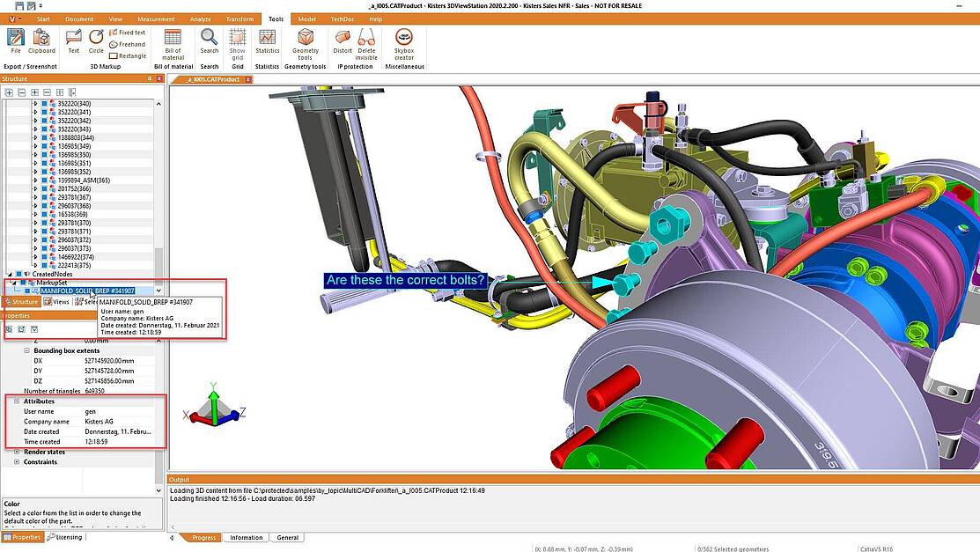Click the Search magnifier icon

209,37
